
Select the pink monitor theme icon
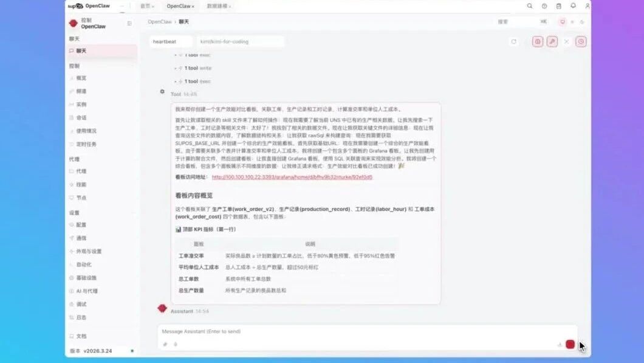click(x=563, y=22)
